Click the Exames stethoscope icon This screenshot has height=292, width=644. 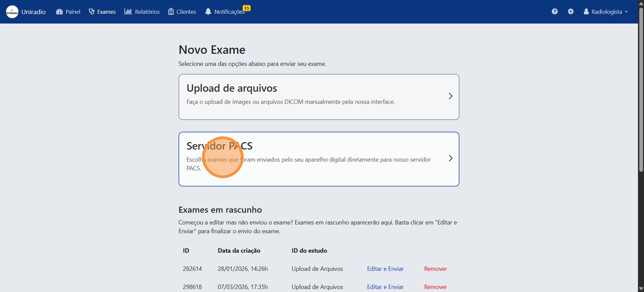pyautogui.click(x=92, y=12)
